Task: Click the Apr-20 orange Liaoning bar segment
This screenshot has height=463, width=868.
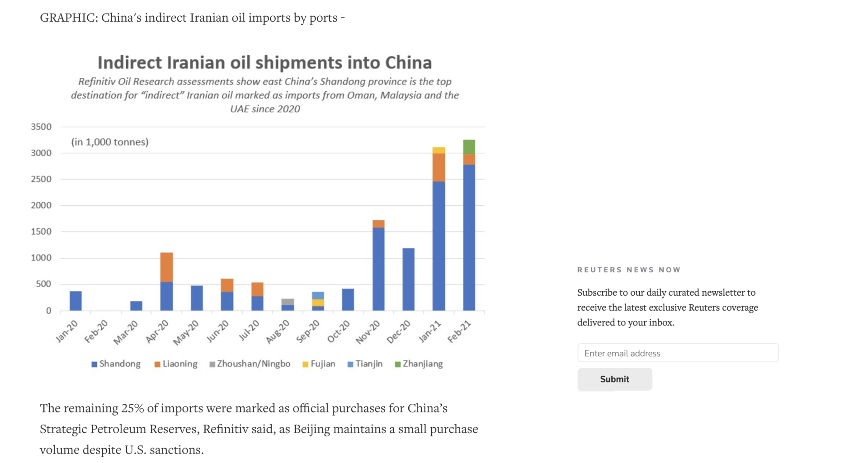Action: coord(166,267)
